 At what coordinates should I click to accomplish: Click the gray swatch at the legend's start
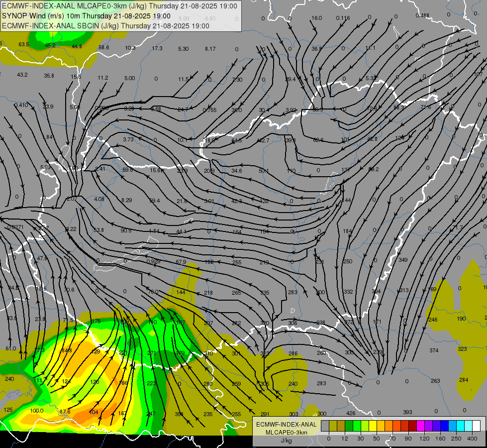325,426
